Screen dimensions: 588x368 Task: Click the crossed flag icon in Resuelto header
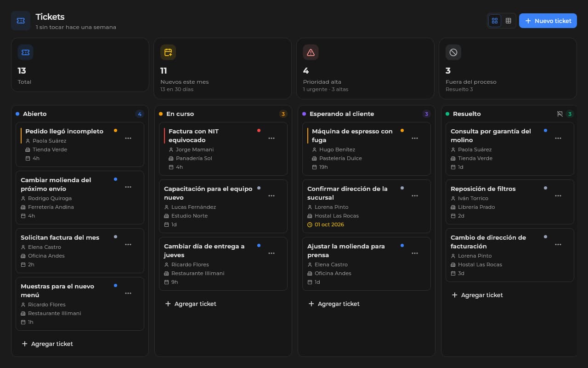(x=560, y=114)
